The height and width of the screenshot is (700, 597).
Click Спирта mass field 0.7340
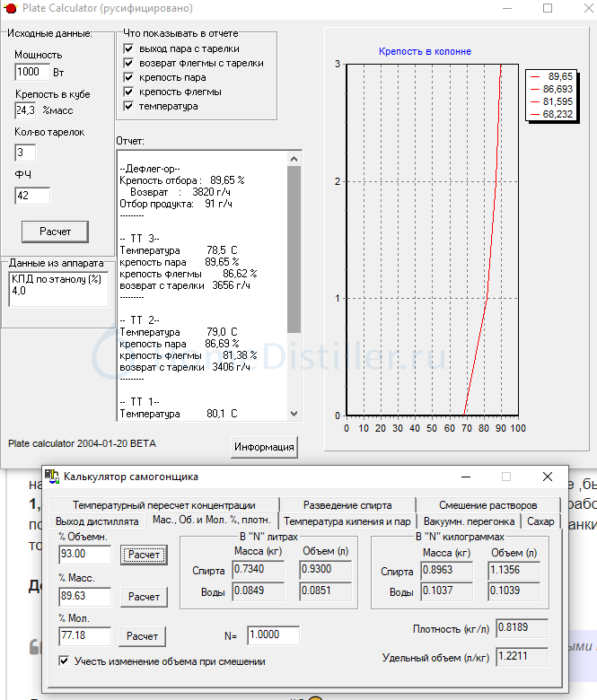pos(258,569)
